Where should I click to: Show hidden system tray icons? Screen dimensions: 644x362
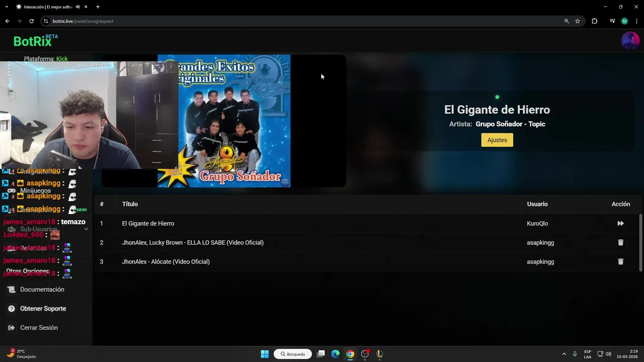[x=563, y=354]
